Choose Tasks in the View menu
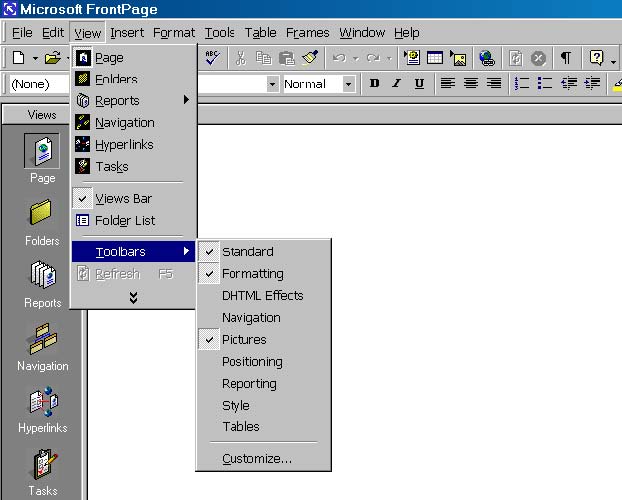 coord(134,167)
